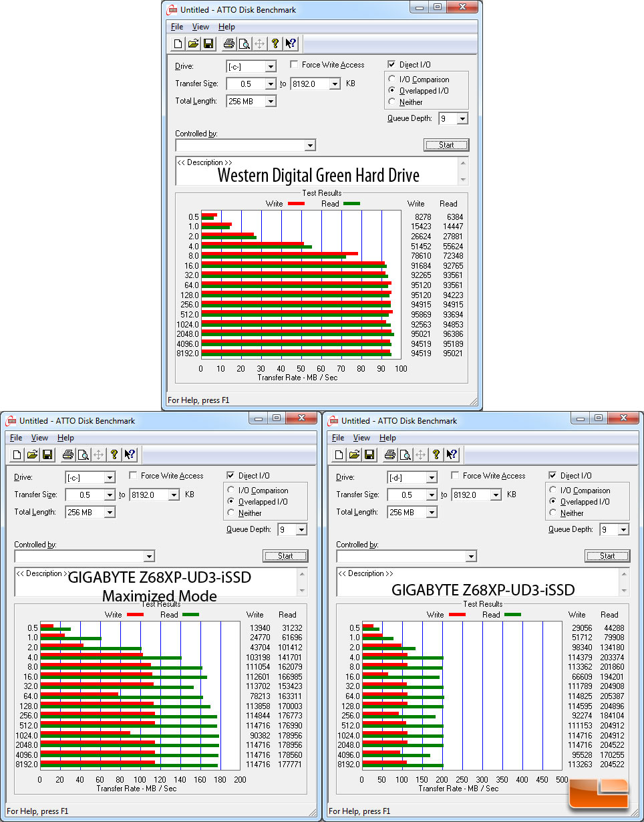Click Start in drive [-d-] window
Image resolution: width=644 pixels, height=822 pixels.
[x=607, y=556]
